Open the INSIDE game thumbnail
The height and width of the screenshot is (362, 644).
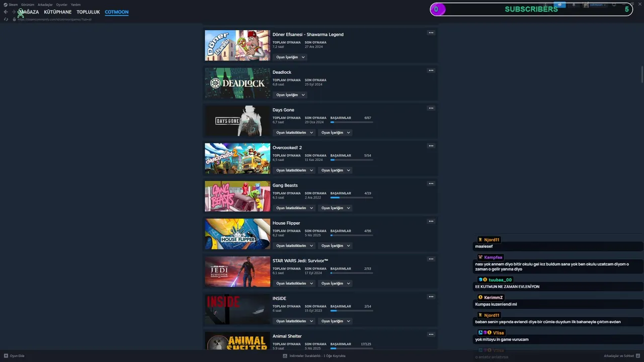tap(237, 309)
